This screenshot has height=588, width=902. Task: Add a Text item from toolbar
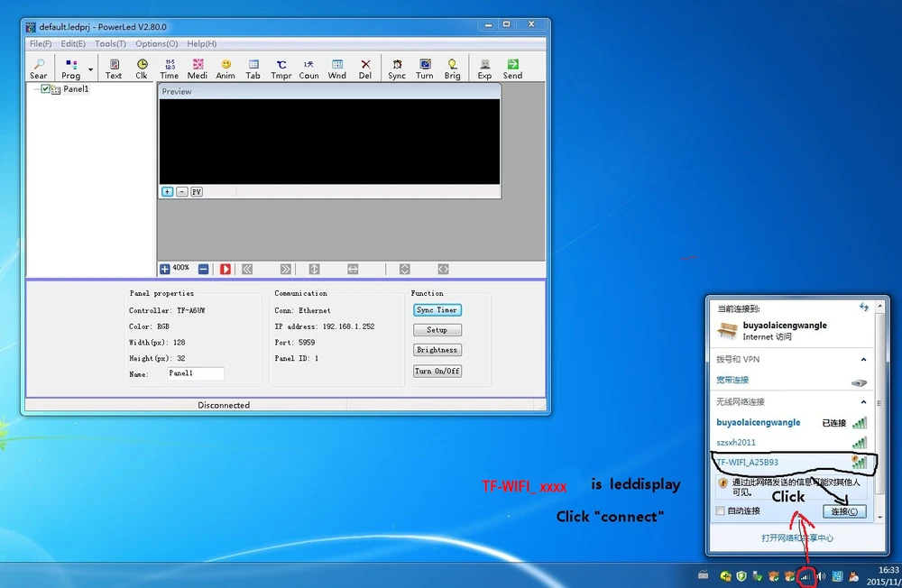click(x=114, y=69)
